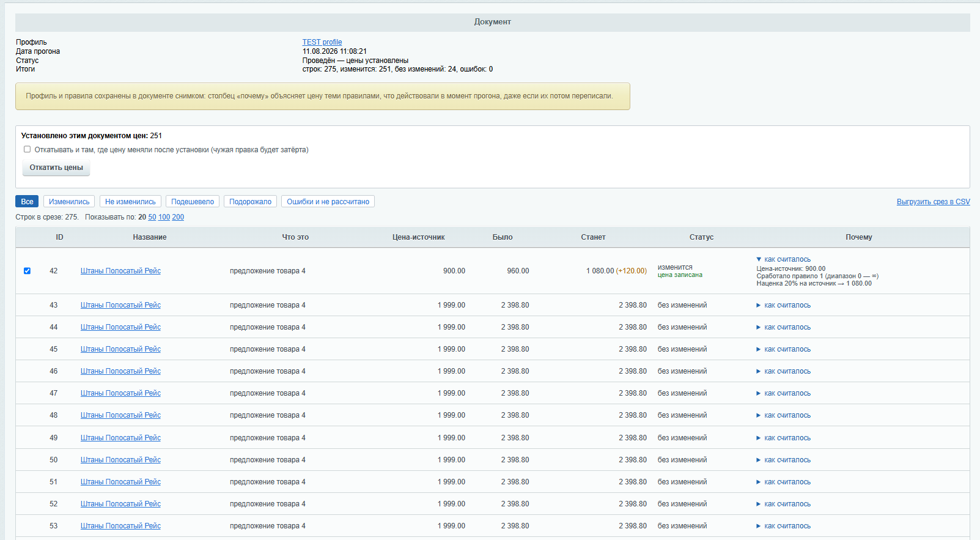Expand как считалось for row 46
Viewport: 980px width, 540px height.
click(x=784, y=371)
